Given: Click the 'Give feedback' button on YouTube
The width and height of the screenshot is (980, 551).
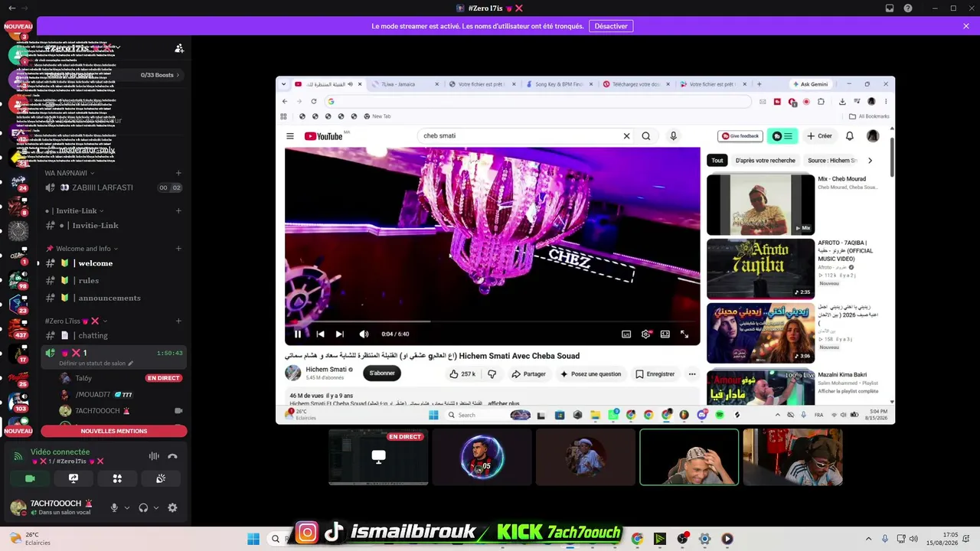Looking at the screenshot, I should [x=740, y=136].
